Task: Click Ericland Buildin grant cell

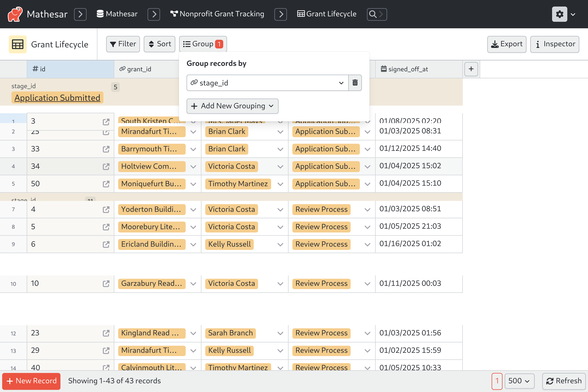Action: click(x=158, y=244)
